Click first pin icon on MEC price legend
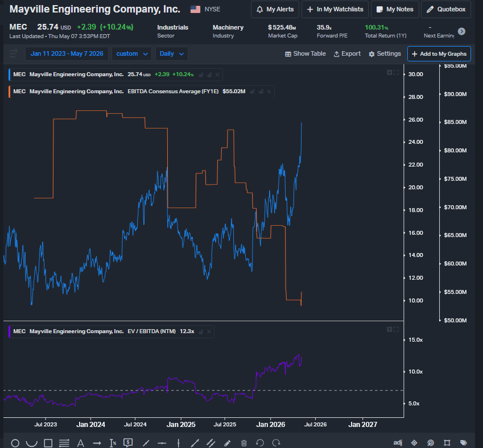Viewport: 483px width, 448px height. 201,74
